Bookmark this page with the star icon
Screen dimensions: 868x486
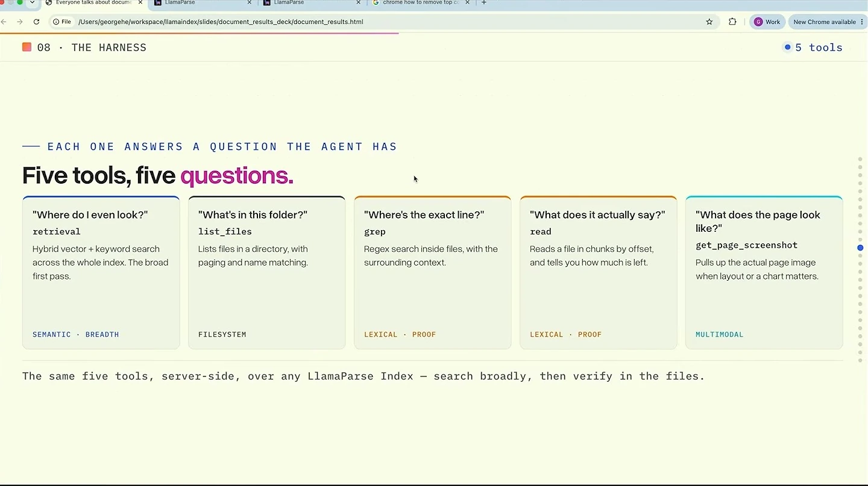(709, 22)
